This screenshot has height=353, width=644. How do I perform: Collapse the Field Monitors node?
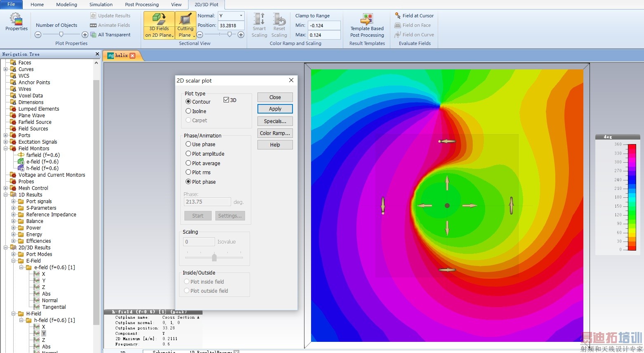tap(6, 149)
